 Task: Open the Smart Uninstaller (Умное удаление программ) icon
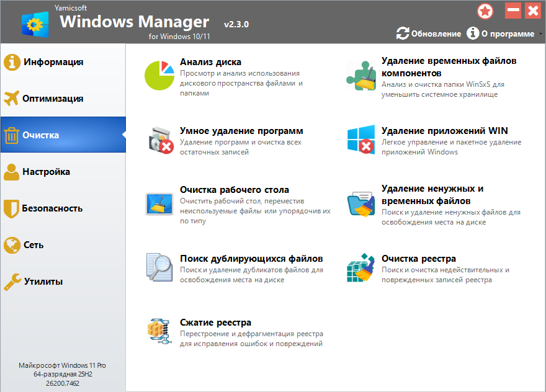pyautogui.click(x=160, y=140)
